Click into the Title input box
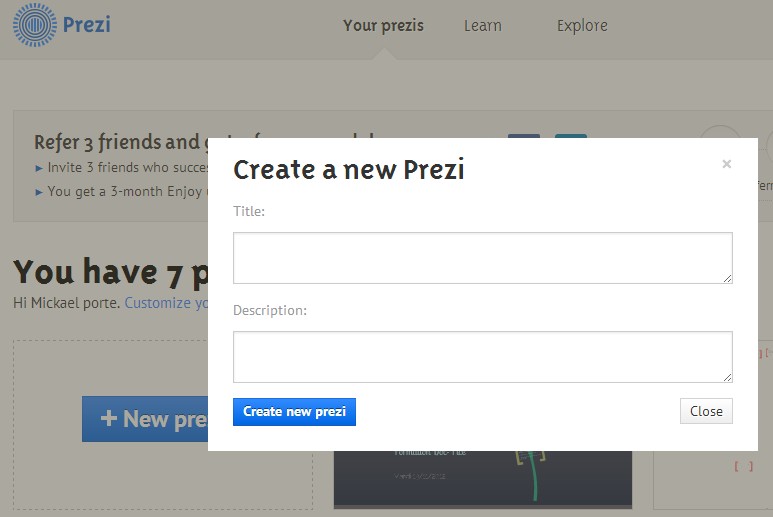 (483, 258)
